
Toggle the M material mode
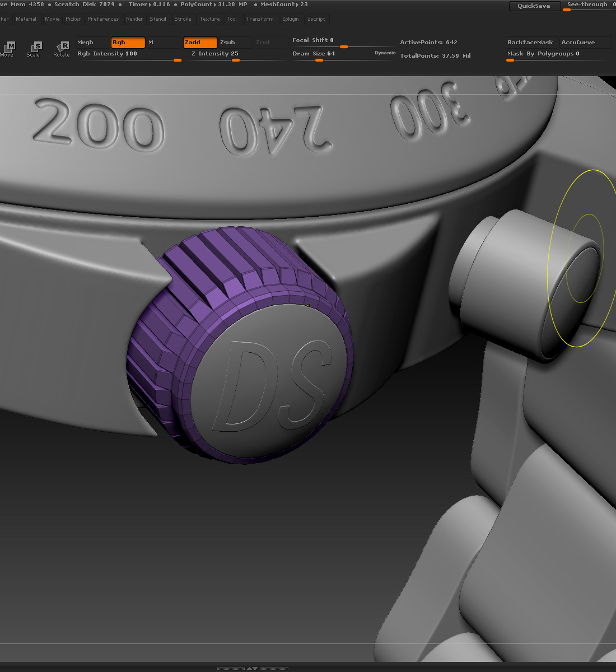[164, 43]
